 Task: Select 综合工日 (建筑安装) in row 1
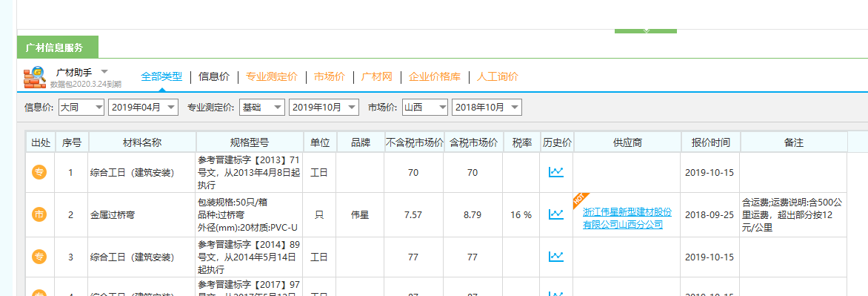[x=142, y=172]
